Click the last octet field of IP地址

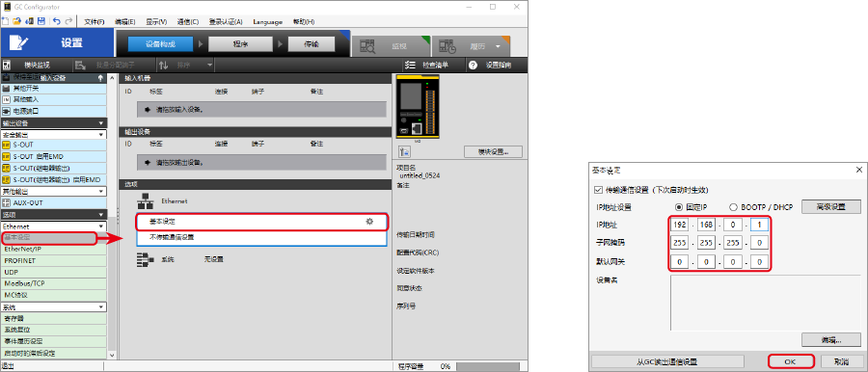pyautogui.click(x=759, y=226)
